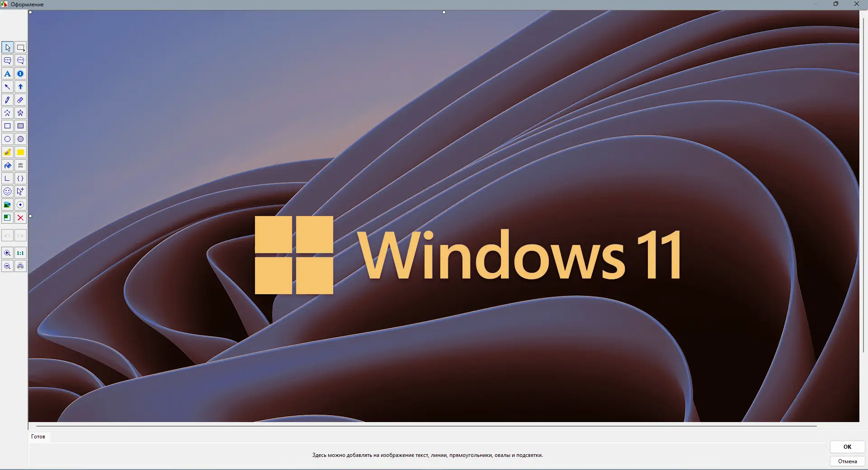The height and width of the screenshot is (470, 868).
Task: Insert a picture from file
Action: point(7,205)
